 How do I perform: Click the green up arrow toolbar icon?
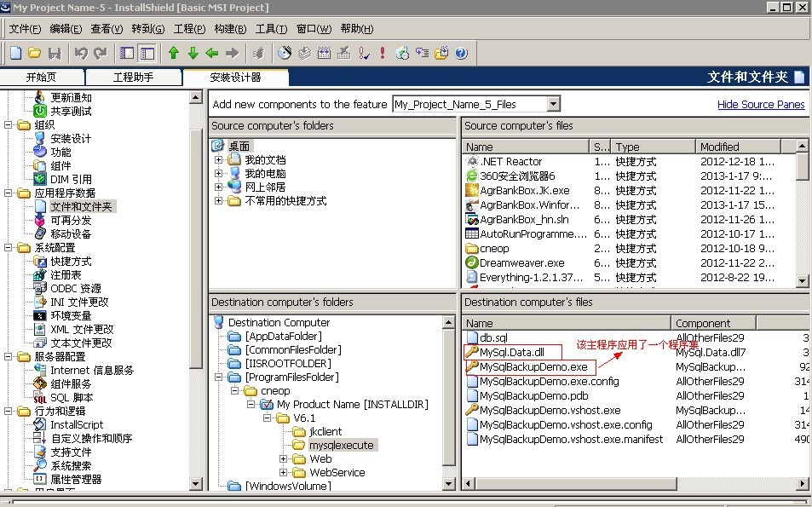click(174, 53)
